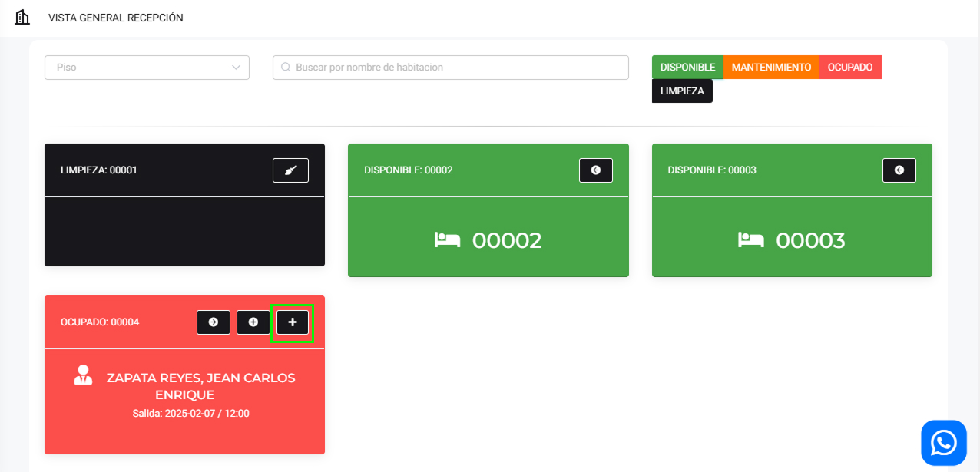Select the red OCUPADO status filter
The height and width of the screenshot is (472, 980).
[850, 68]
